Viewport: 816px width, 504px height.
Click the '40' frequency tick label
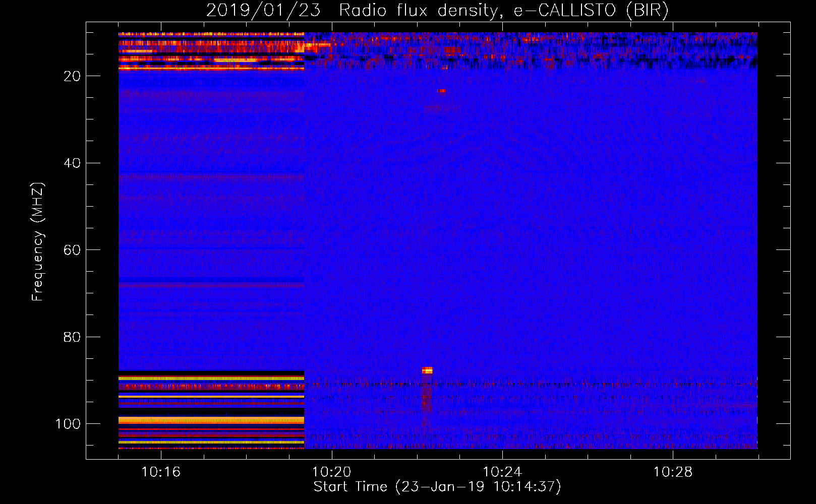coord(72,163)
